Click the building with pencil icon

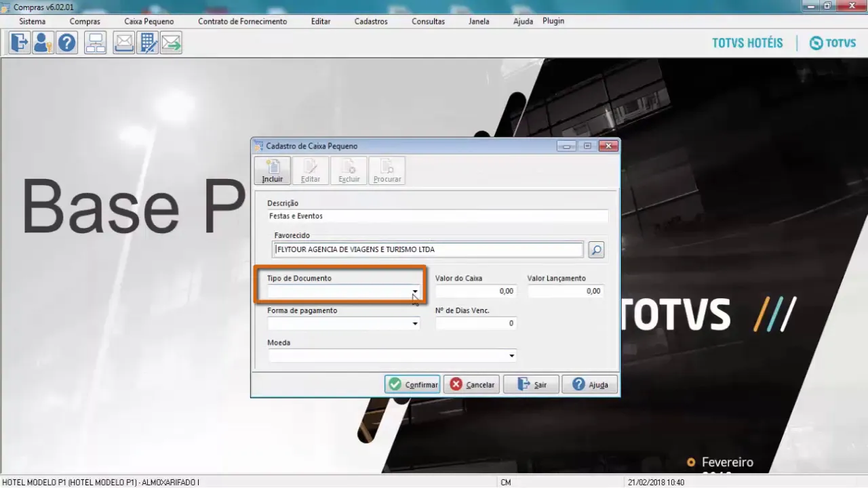tap(147, 43)
